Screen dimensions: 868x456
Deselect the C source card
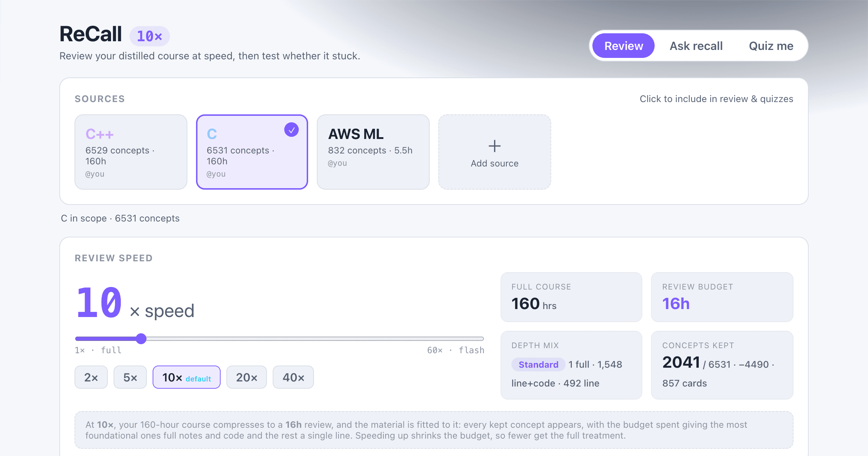pos(252,152)
